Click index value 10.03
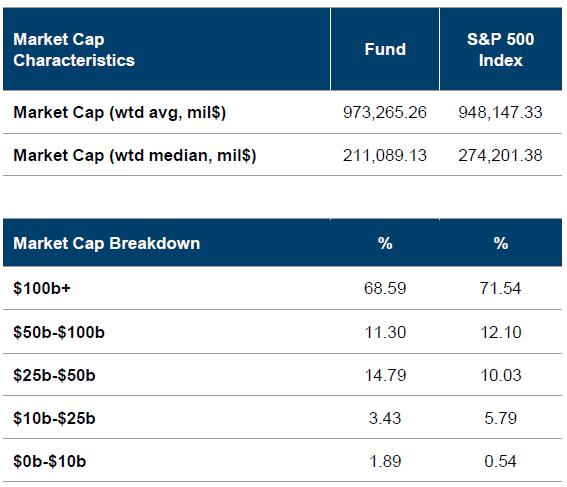The width and height of the screenshot is (567, 487). pos(500,375)
